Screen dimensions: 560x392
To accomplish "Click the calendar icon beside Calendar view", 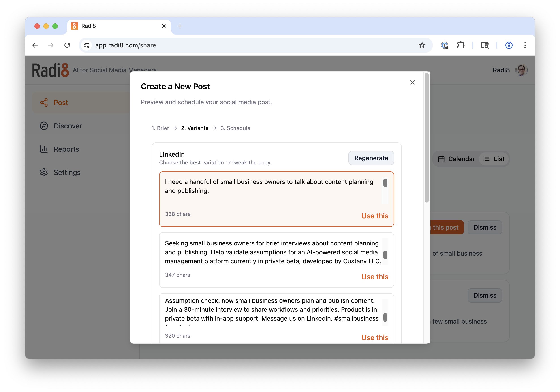I will coord(442,159).
